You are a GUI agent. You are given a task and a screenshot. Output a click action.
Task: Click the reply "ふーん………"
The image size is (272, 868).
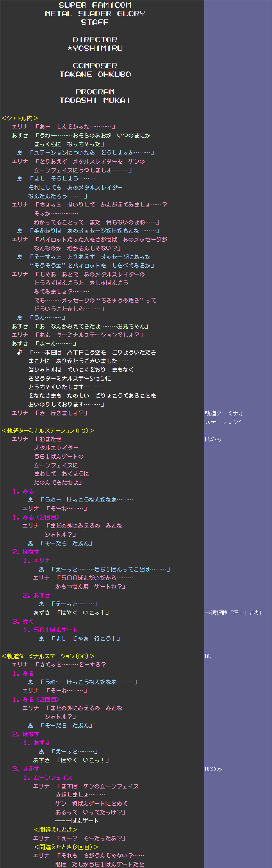point(56,344)
